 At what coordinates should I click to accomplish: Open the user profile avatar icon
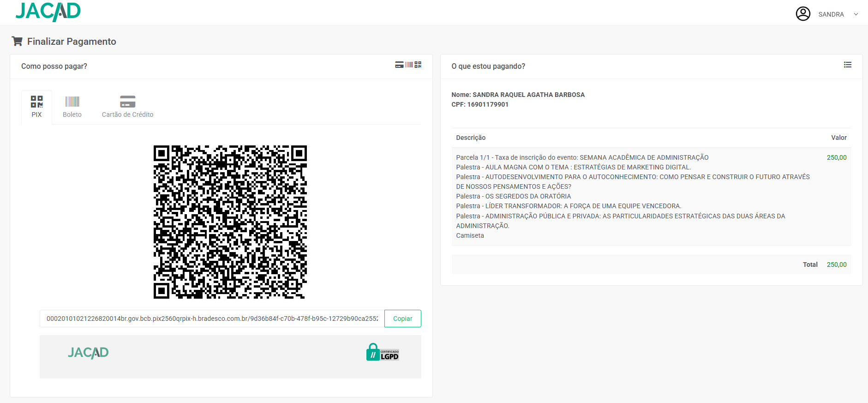point(803,14)
